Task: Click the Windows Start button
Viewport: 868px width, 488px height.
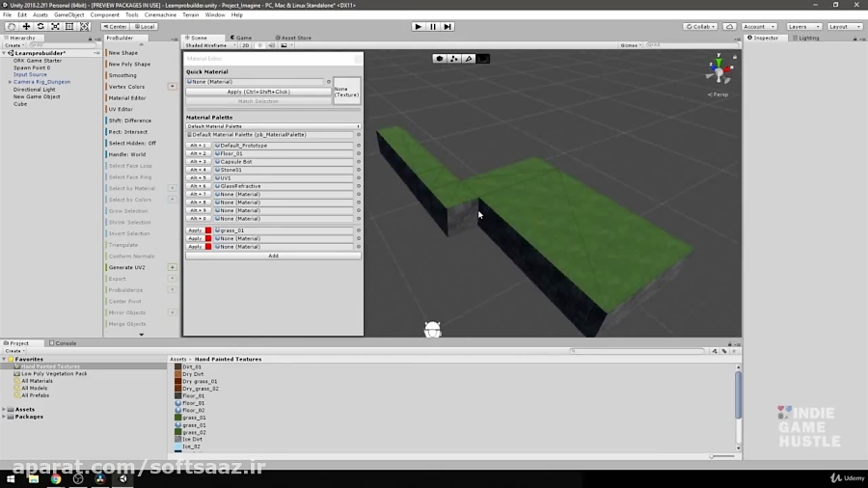Action: pyautogui.click(x=11, y=479)
